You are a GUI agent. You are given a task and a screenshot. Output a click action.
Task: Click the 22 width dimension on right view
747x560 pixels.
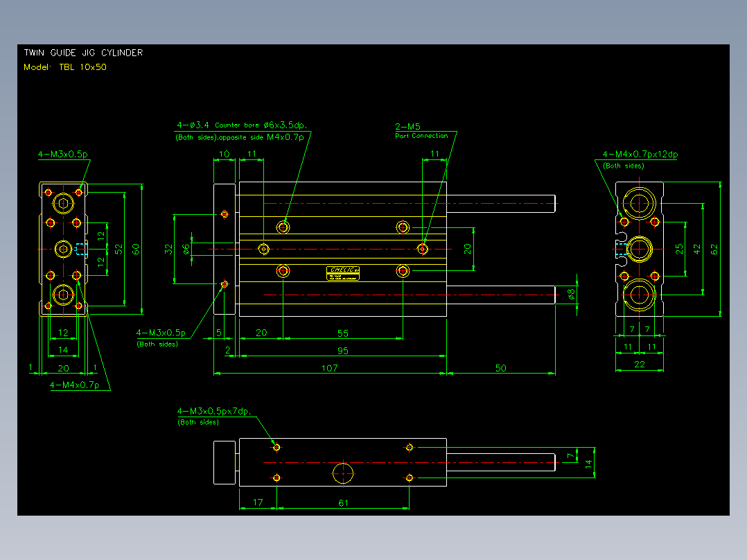[640, 365]
